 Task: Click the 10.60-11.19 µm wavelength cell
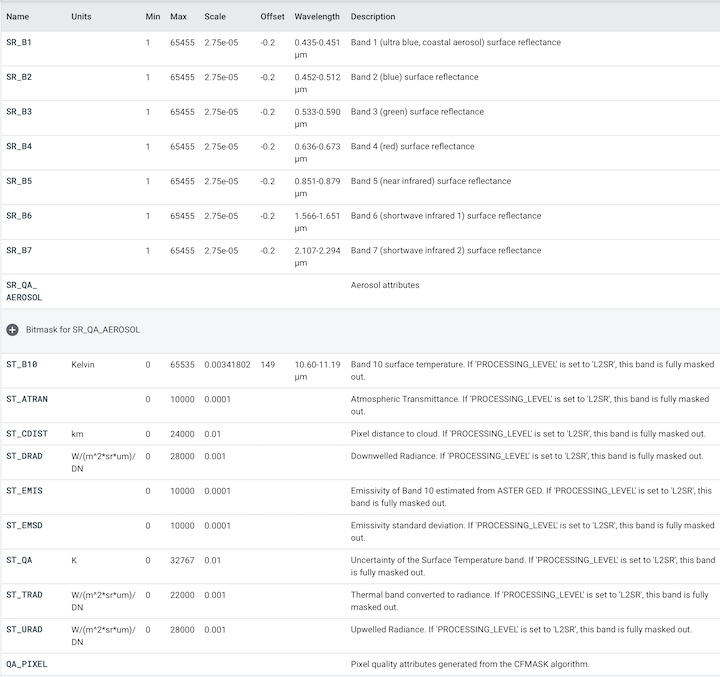pyautogui.click(x=317, y=371)
